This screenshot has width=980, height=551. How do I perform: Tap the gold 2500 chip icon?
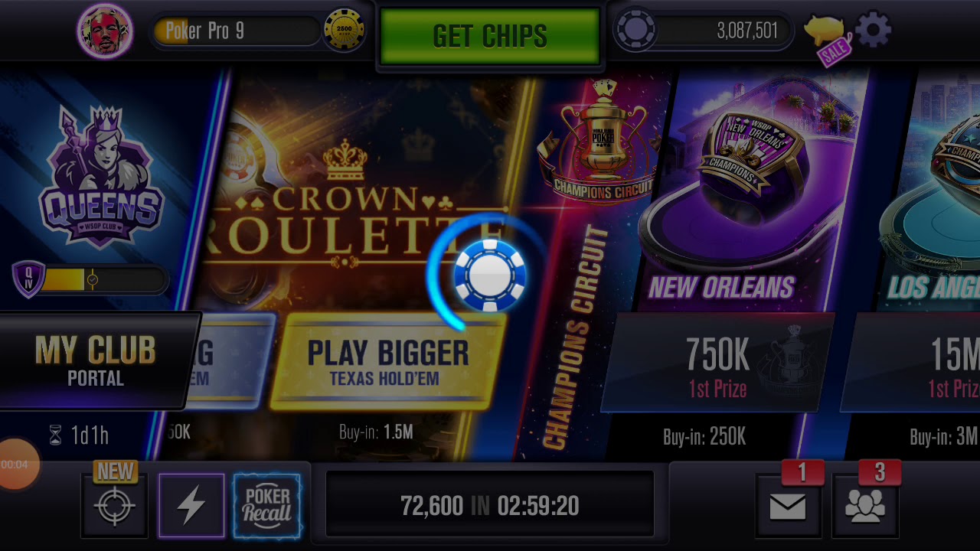click(344, 31)
